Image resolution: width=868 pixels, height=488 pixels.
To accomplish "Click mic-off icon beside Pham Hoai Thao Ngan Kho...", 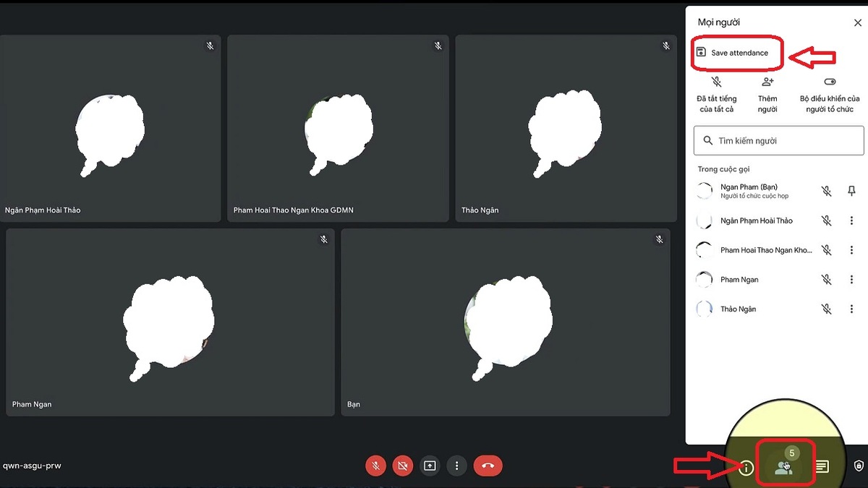I will [826, 250].
